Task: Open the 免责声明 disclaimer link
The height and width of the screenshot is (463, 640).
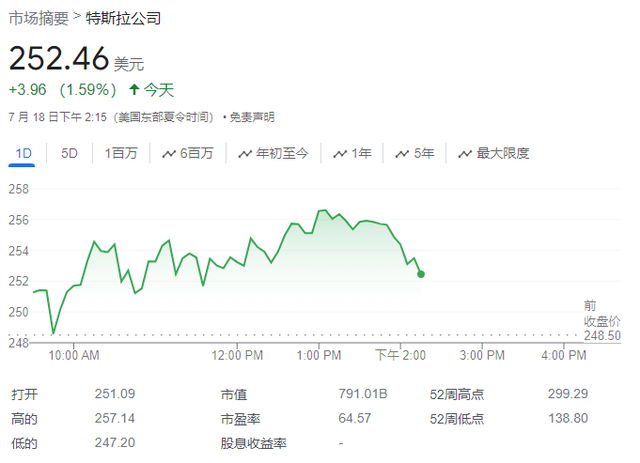Action: click(x=252, y=118)
